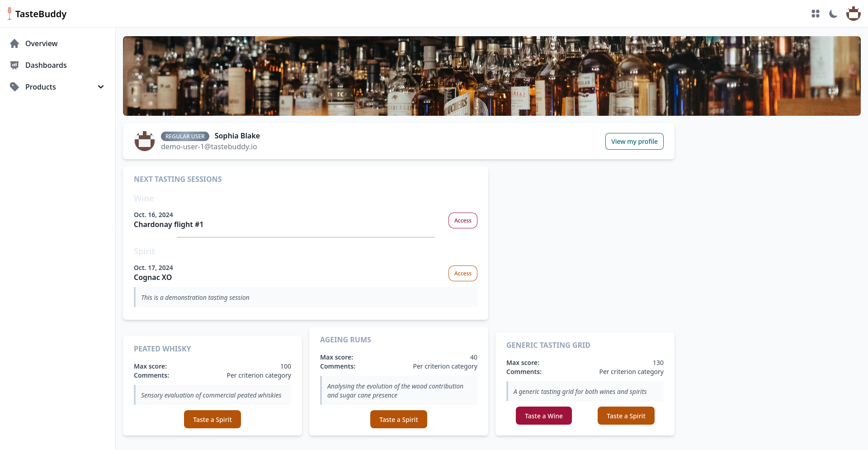Click the Dashboards presentation icon

pyautogui.click(x=14, y=65)
